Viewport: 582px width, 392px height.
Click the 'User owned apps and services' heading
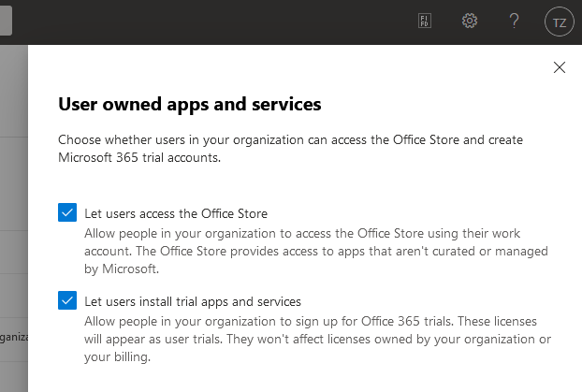(x=190, y=104)
